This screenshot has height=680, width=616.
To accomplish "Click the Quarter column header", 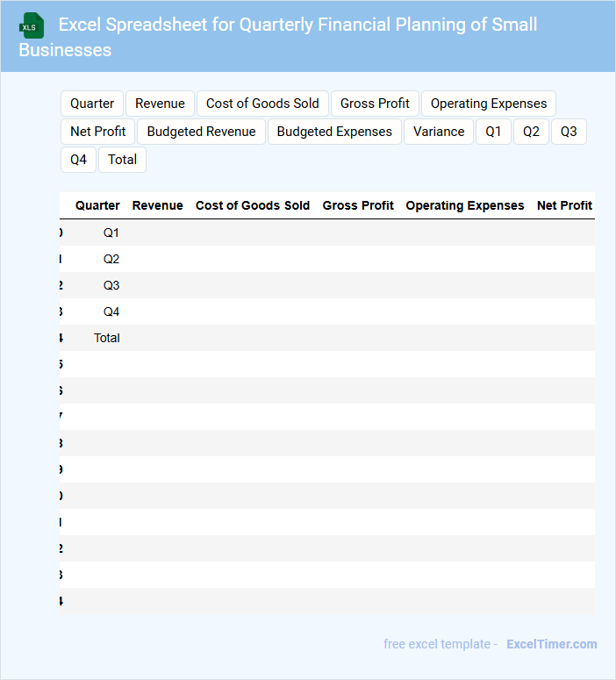I will [97, 205].
